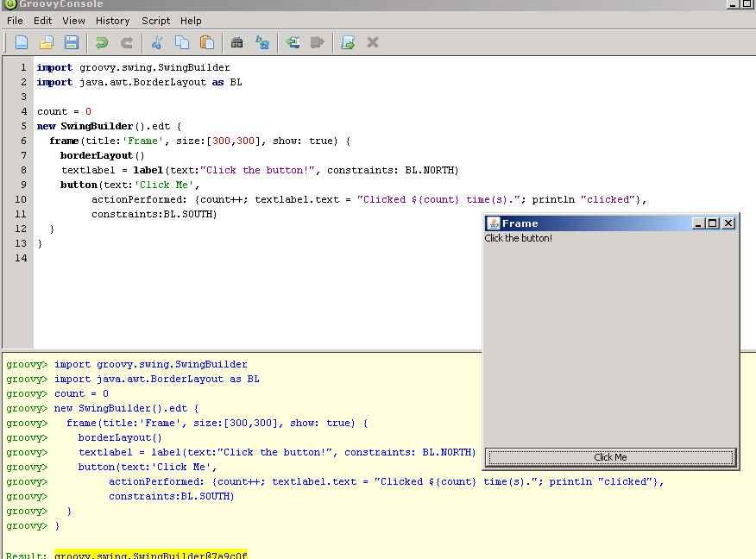Click the Interrupt X icon
Screen dimensions: 756x559
(373, 42)
